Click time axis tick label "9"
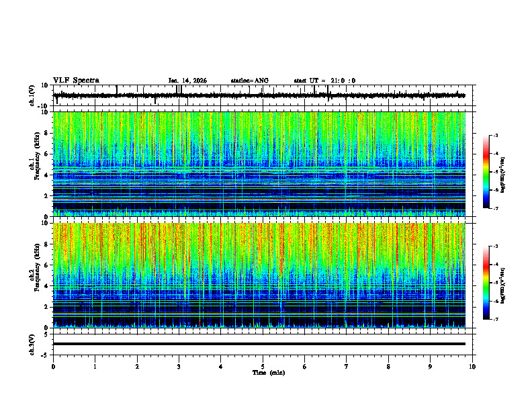Screen dimensions: 532x411 point(430,367)
